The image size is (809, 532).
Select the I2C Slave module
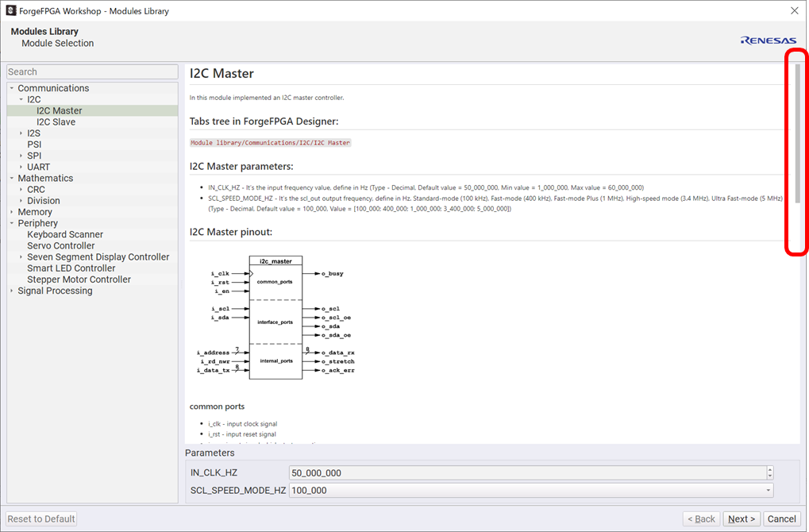point(56,122)
